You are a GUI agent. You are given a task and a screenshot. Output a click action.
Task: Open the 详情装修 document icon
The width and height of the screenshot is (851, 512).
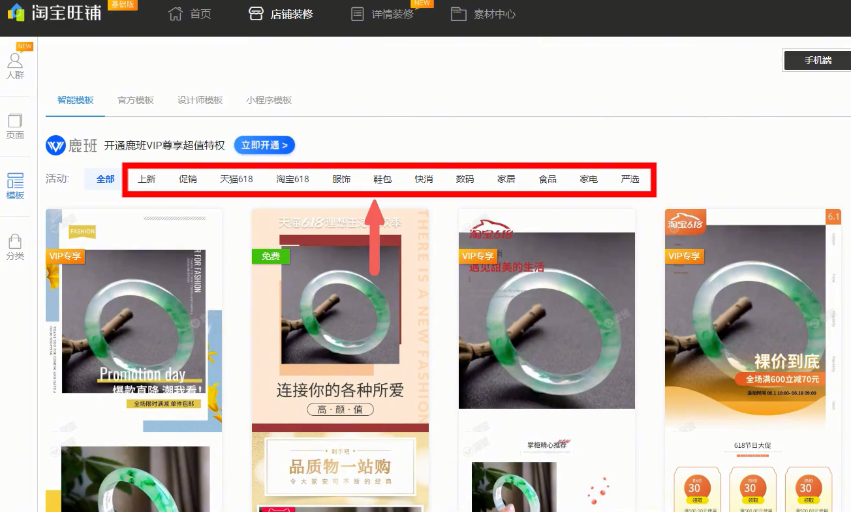(x=357, y=14)
